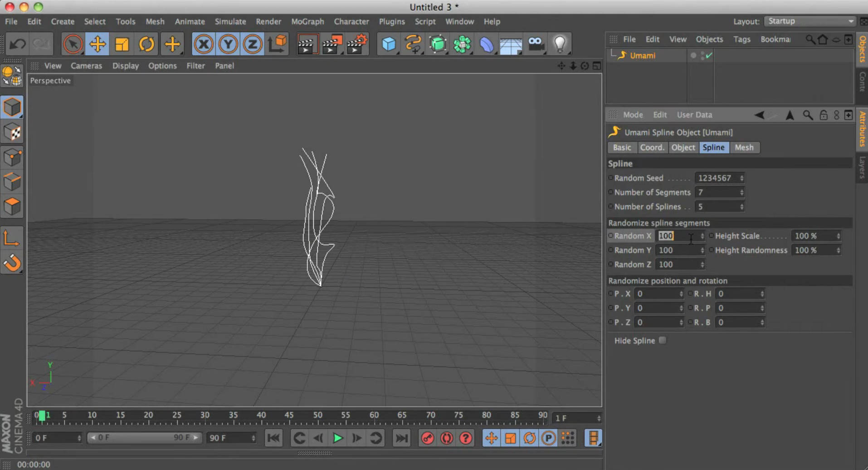
Task: Switch to the Mesh tab
Action: point(744,147)
